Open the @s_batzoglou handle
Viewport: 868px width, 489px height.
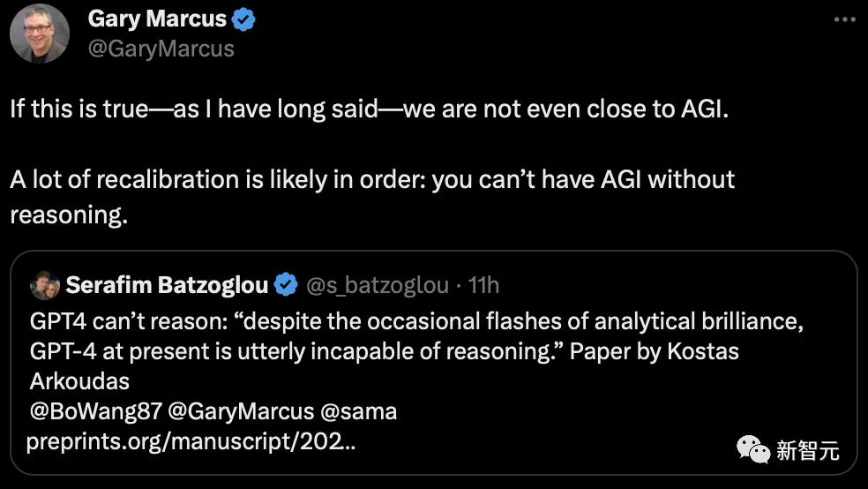pyautogui.click(x=377, y=286)
